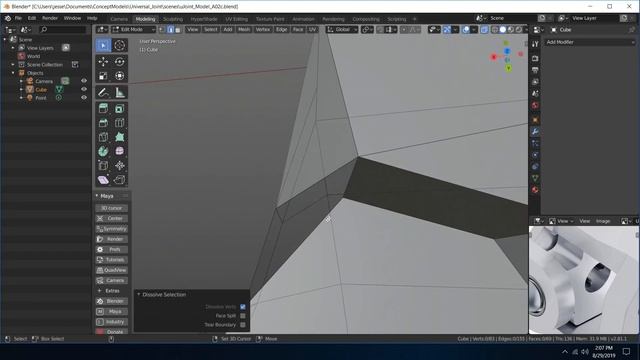This screenshot has width=640, height=360.
Task: Click the Industry button
Action: coord(111,322)
